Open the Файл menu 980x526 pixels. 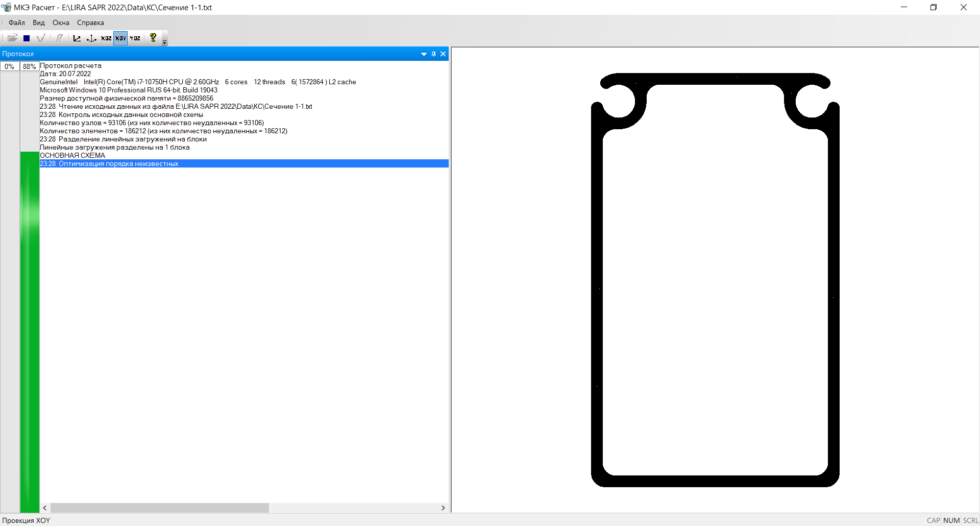point(16,22)
